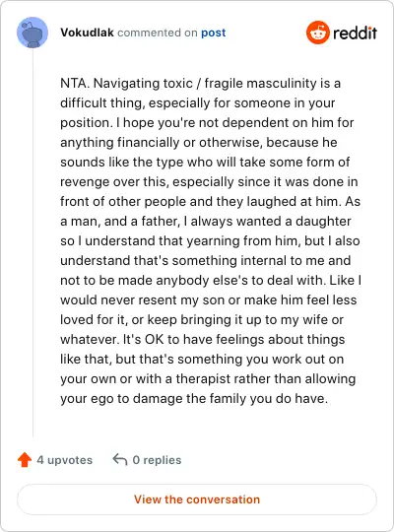This screenshot has width=394, height=532.
Task: Select the "4 upvotes" count label
Action: [64, 460]
